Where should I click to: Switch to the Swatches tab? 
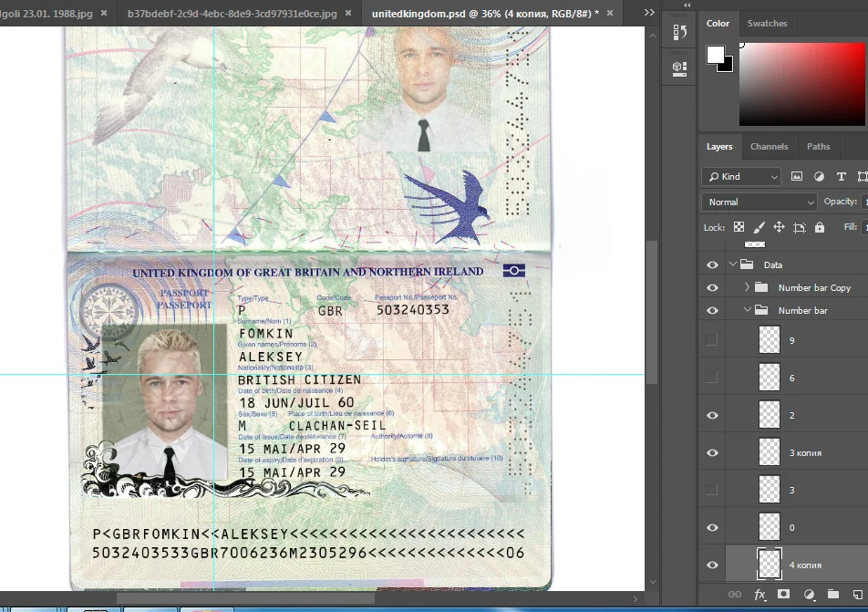tap(767, 24)
